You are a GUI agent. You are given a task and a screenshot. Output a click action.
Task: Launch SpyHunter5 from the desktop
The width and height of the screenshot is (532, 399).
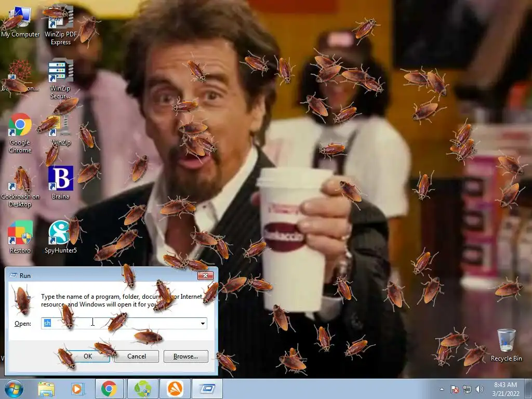coord(60,237)
